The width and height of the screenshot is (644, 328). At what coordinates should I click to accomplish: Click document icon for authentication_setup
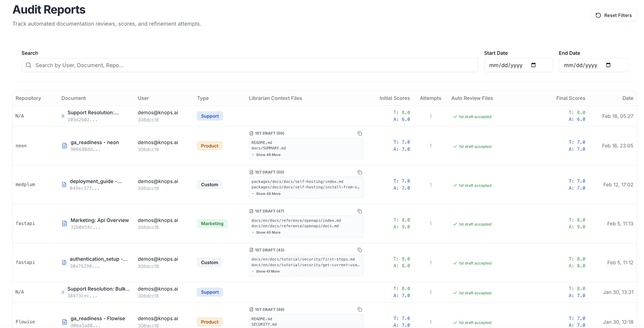click(x=64, y=262)
